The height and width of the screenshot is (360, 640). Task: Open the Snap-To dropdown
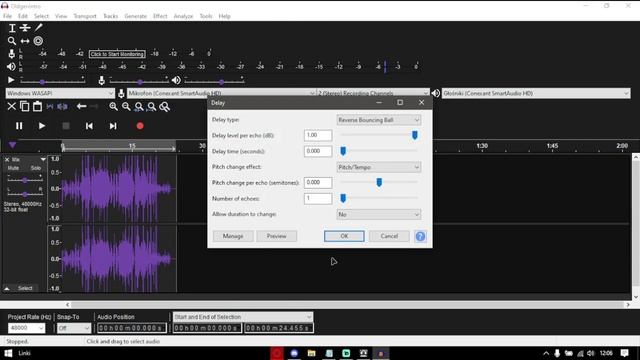click(74, 328)
